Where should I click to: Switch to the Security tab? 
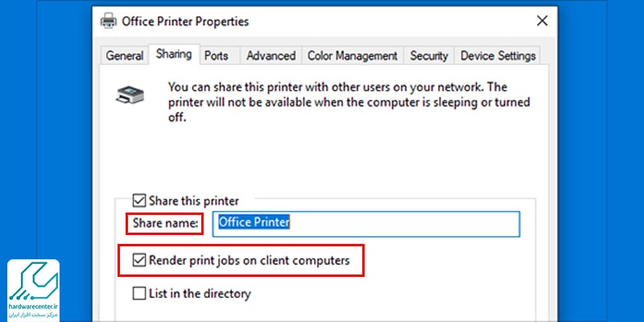click(x=429, y=56)
